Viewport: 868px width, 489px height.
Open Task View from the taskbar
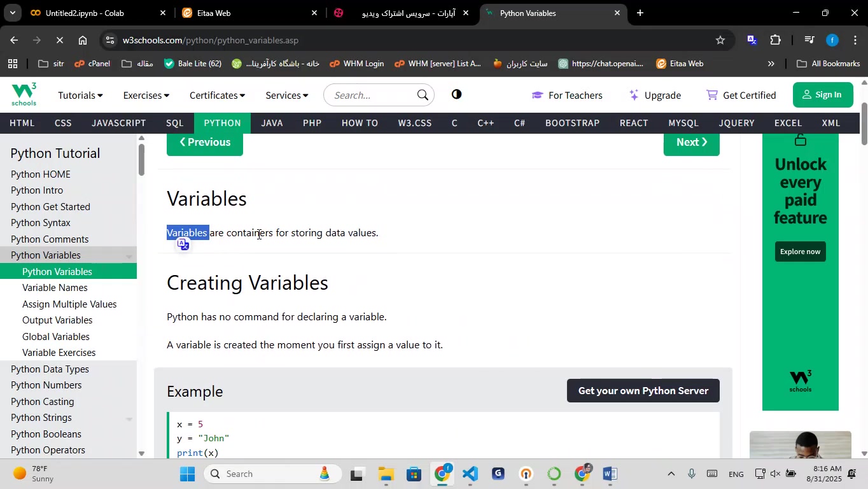point(358,474)
